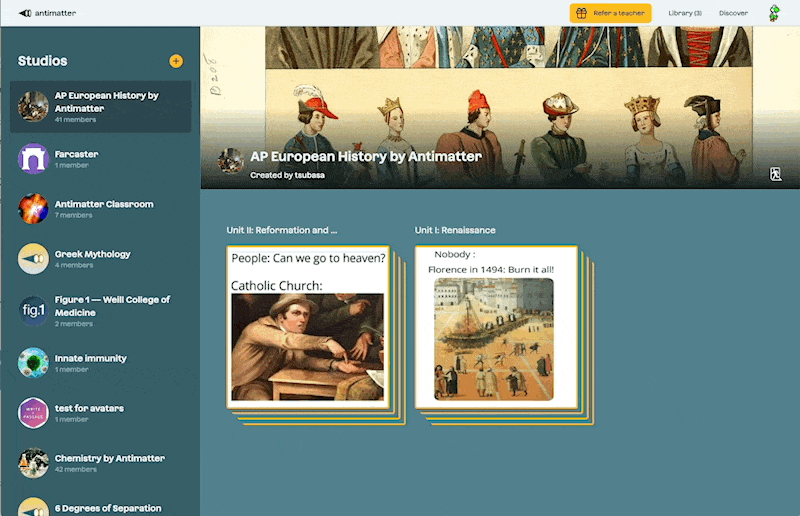Select AP European History by Antimatter studio
The image size is (800, 516).
tap(101, 107)
